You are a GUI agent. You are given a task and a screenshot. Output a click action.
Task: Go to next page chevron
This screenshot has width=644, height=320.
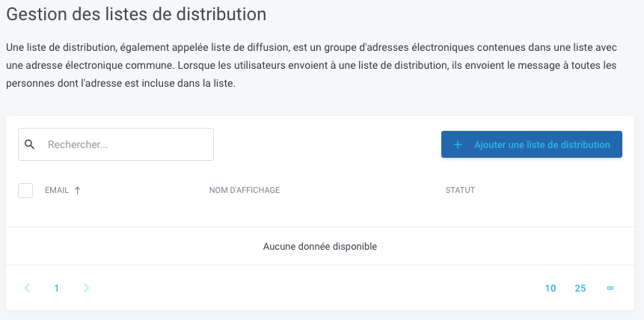tap(86, 288)
